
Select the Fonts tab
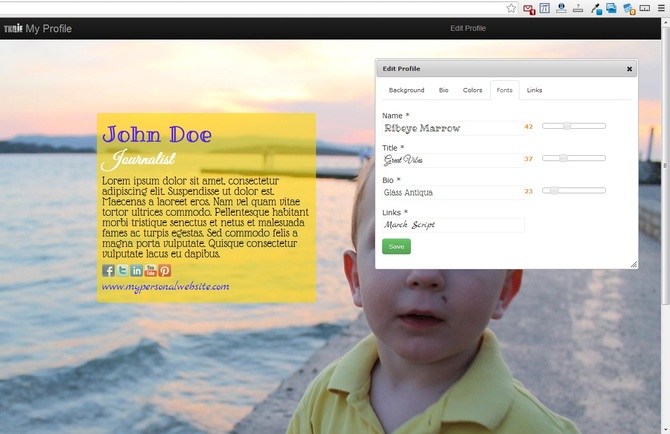[504, 90]
